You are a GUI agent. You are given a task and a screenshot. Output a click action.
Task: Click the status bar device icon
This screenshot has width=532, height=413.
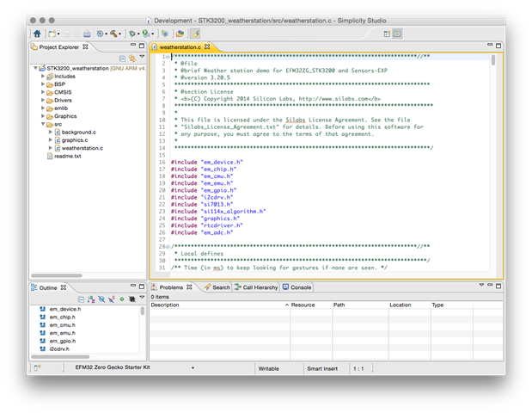(37, 367)
